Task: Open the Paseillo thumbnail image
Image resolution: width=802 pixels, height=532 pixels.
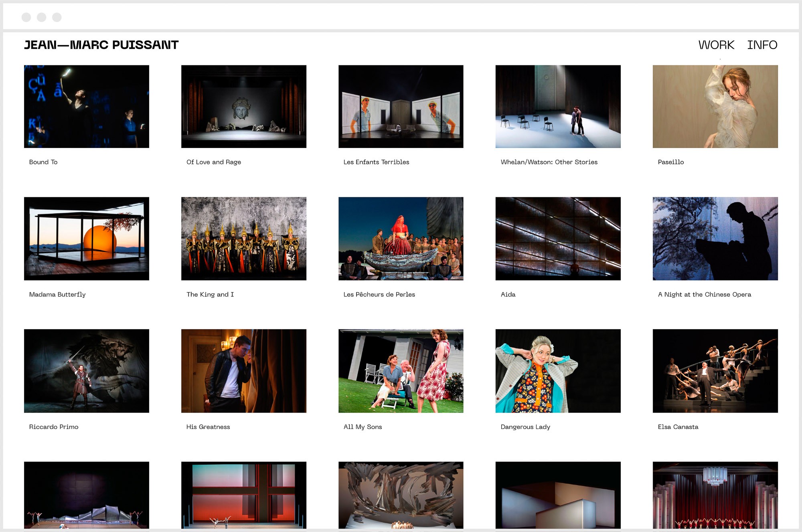Action: coord(715,107)
